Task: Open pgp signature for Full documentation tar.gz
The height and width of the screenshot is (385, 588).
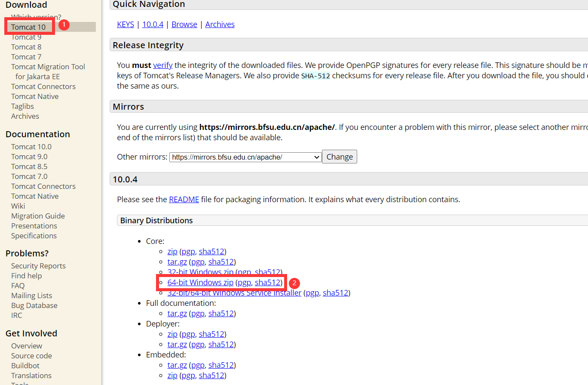Action: click(x=198, y=314)
